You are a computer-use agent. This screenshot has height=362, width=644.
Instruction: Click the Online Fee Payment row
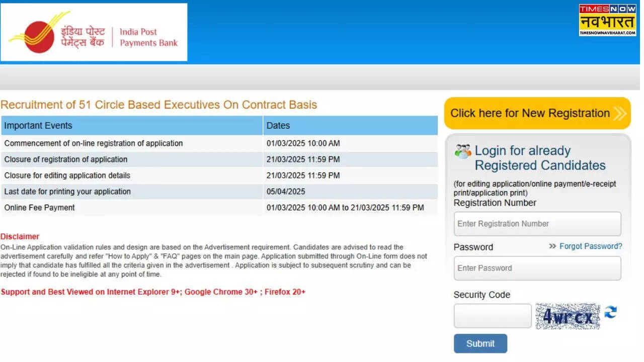click(x=219, y=208)
